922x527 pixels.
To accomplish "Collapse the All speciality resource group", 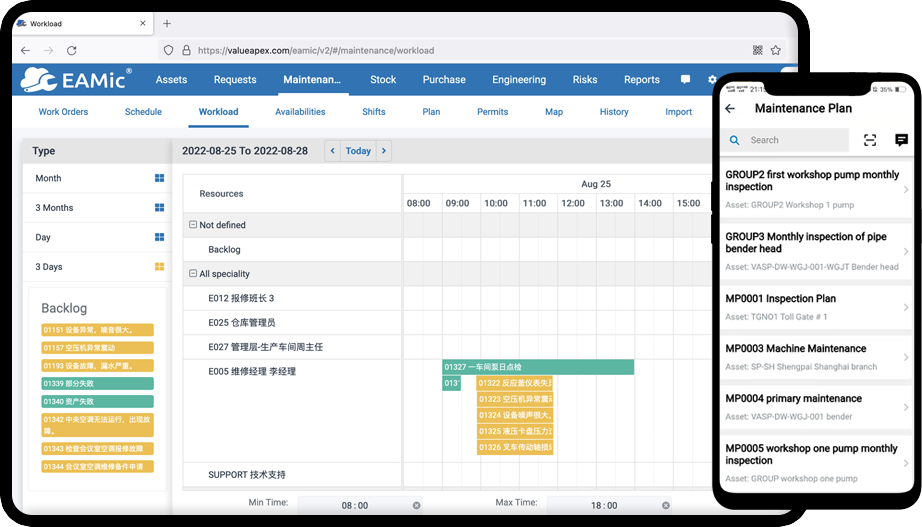I will (x=193, y=274).
